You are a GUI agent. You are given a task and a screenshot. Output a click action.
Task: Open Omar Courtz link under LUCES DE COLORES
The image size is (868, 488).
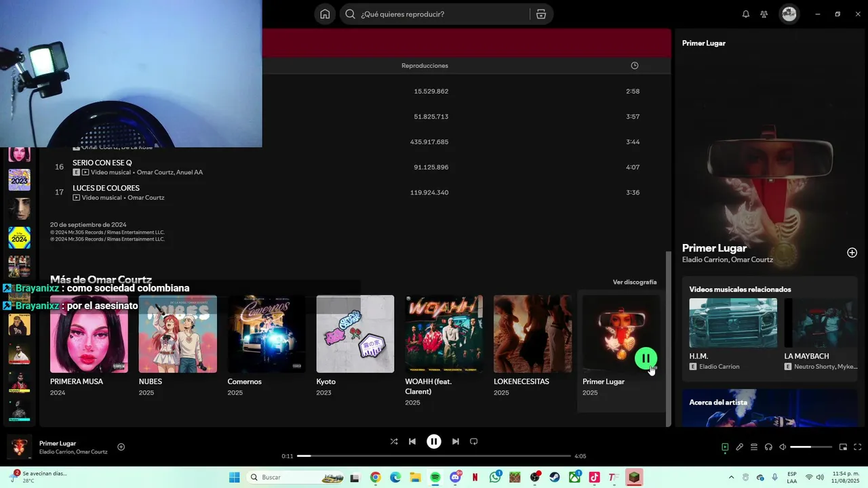146,198
